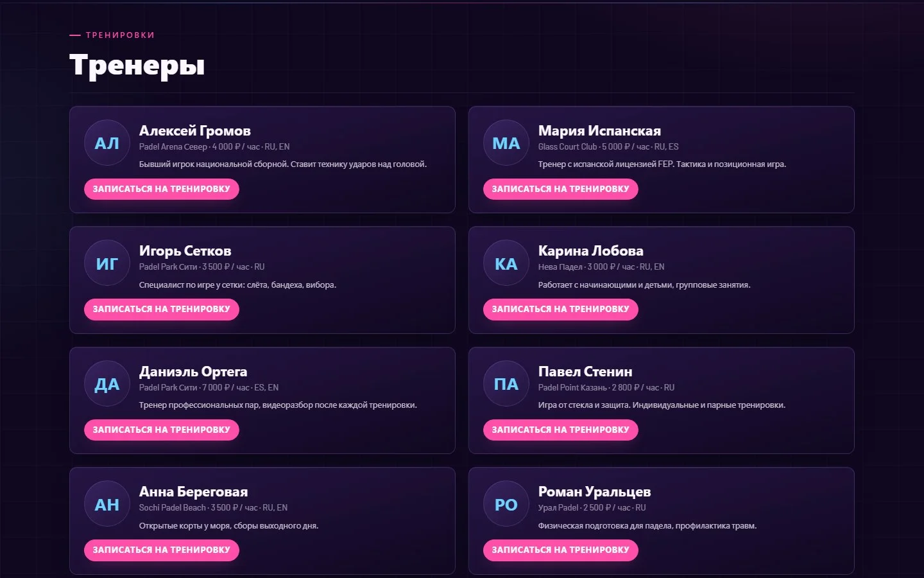Click the Тренировки section label
The image size is (924, 578).
point(120,35)
